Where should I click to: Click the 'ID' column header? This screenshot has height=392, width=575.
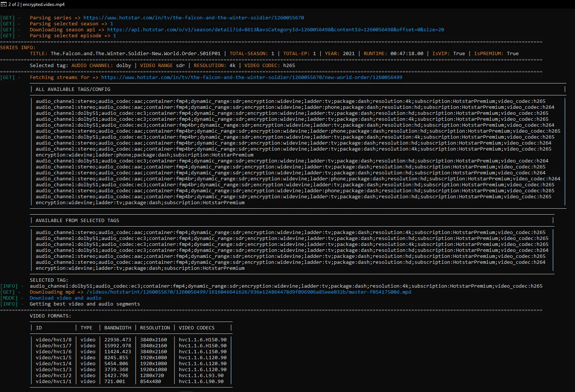click(x=39, y=328)
